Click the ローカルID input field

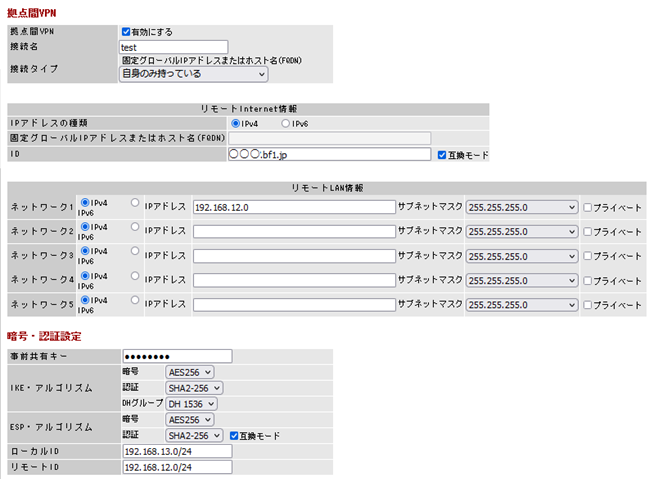point(177,451)
